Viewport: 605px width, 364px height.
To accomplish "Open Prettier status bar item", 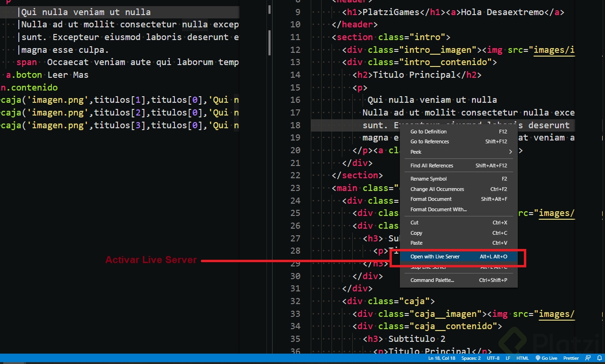I will click(x=571, y=358).
